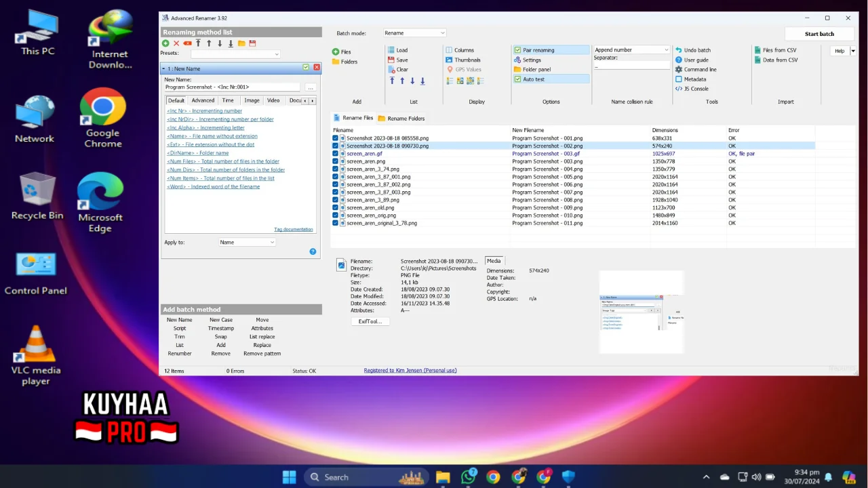This screenshot has height=488, width=868.
Task: Import Data from CSV
Action: (x=776, y=60)
